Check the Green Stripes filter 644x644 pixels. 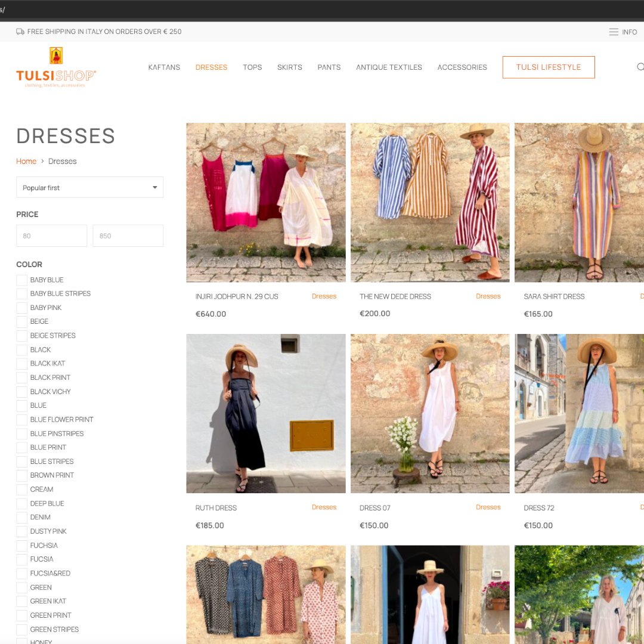coord(22,630)
